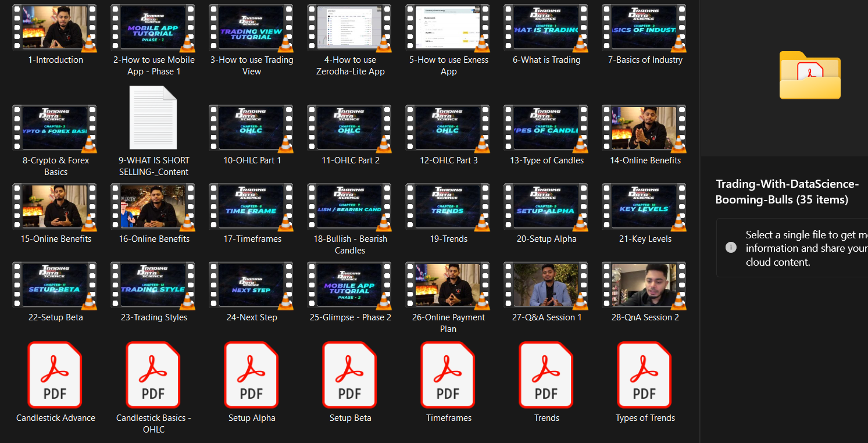Select the WHAT IS SHORT SELLING text file
Image resolution: width=868 pixels, height=443 pixels.
[x=153, y=118]
